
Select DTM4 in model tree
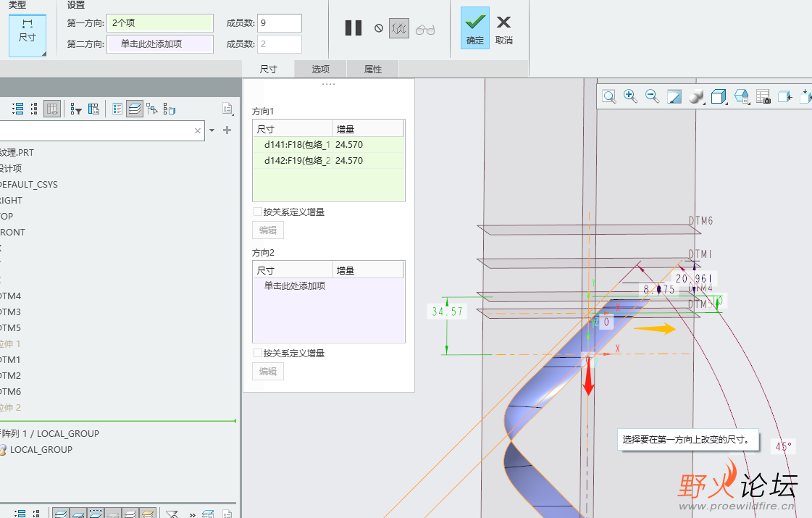(x=10, y=296)
